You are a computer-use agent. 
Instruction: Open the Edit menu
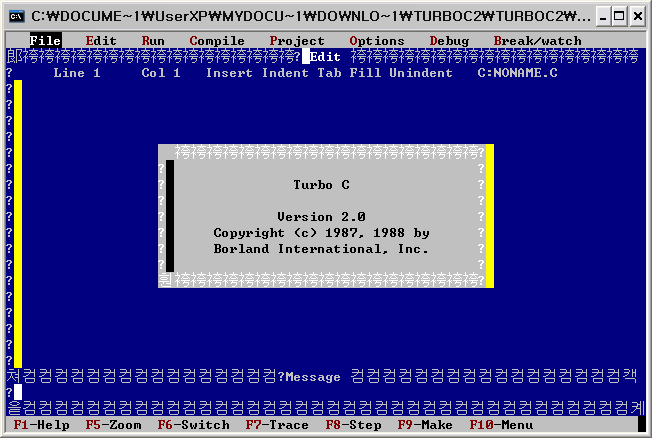click(x=101, y=41)
